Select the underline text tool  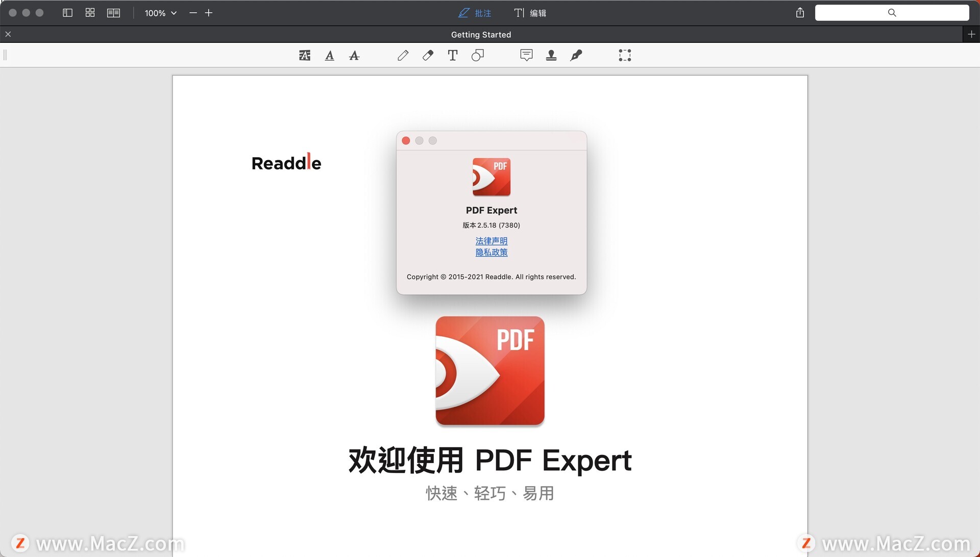330,55
